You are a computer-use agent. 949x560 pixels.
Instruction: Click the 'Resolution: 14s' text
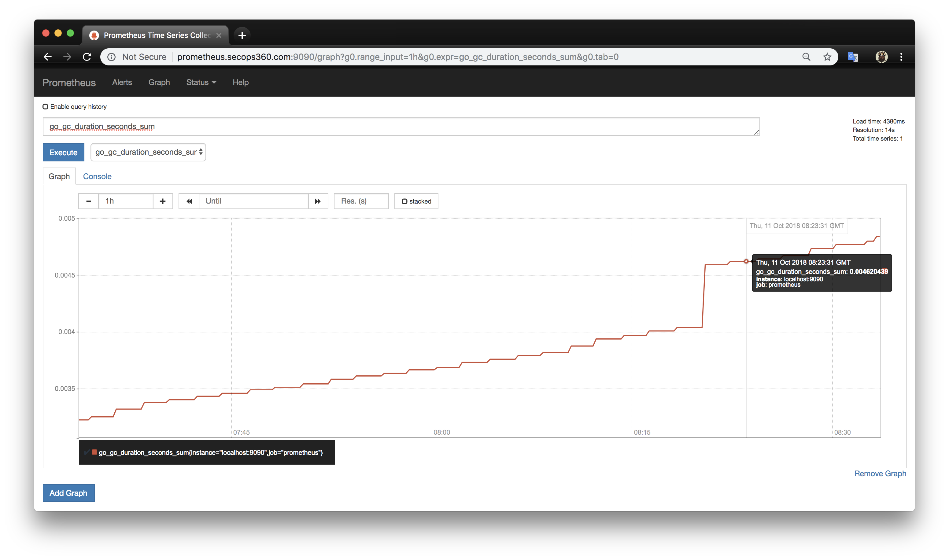coord(873,130)
